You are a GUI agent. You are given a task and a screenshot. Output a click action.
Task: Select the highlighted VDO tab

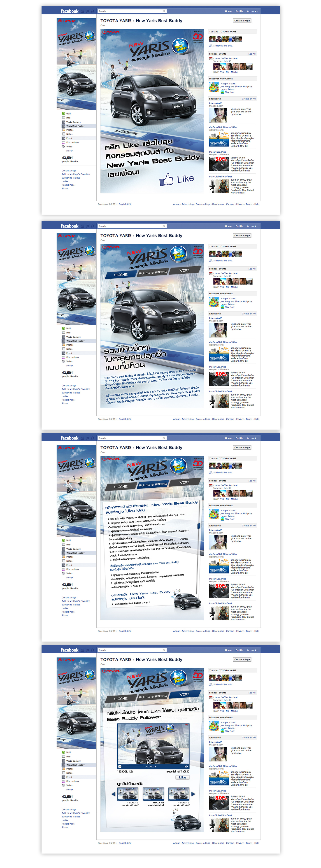[184, 694]
